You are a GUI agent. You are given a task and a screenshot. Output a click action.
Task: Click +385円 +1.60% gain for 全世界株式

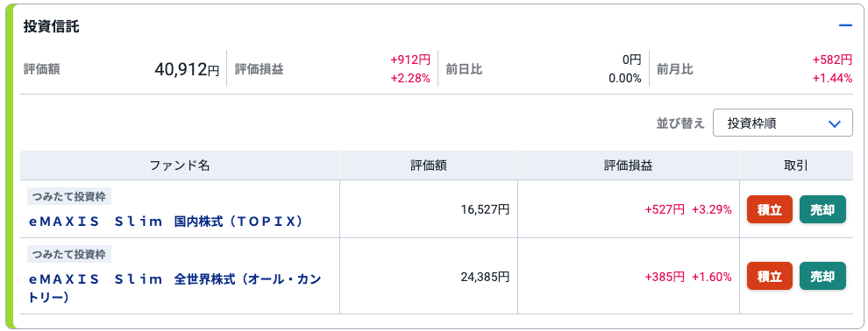click(688, 277)
